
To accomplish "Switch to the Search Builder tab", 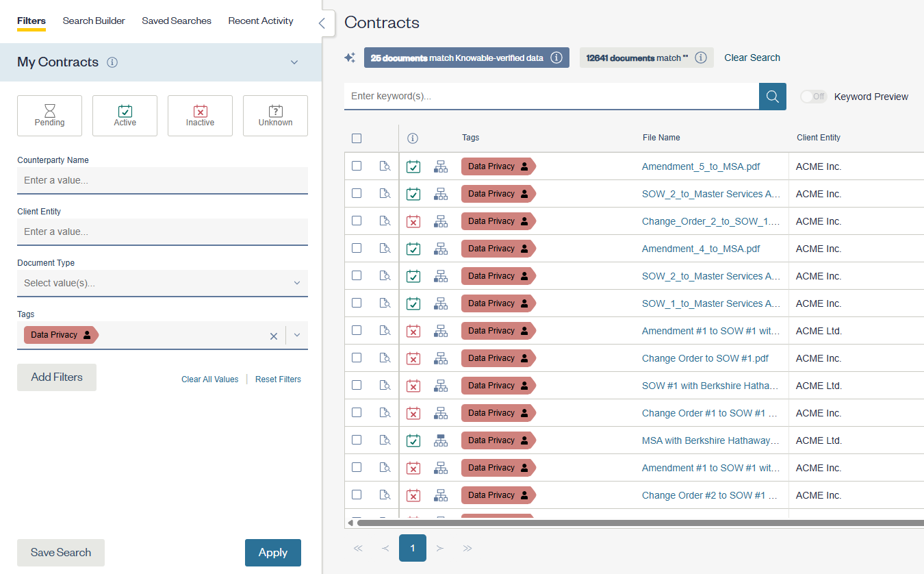I will (x=94, y=21).
